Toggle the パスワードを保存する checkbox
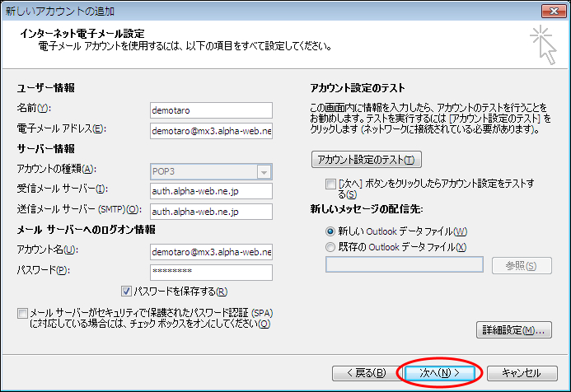 (x=126, y=292)
